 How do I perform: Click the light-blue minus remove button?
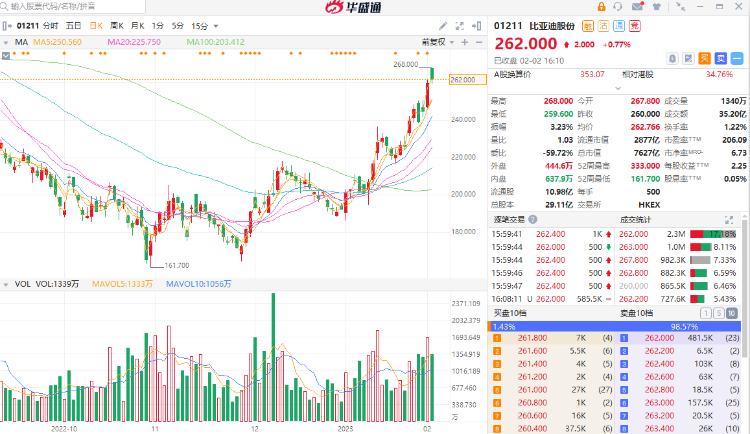737,59
